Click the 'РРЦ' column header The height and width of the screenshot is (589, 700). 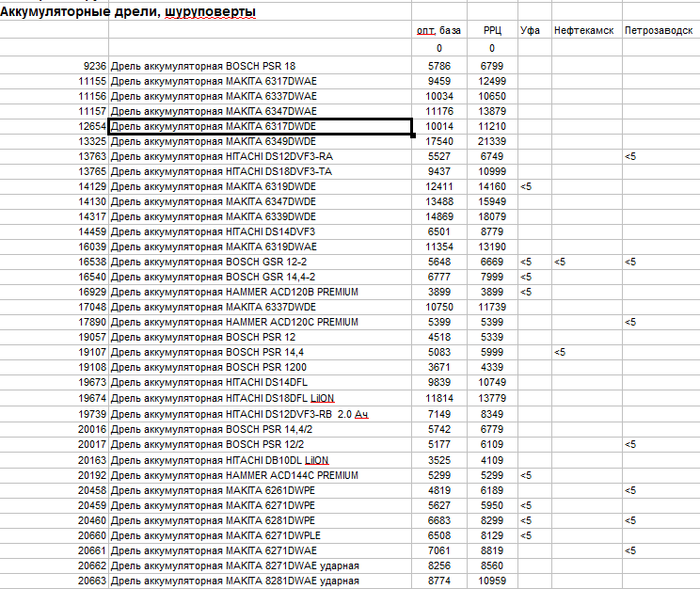492,30
